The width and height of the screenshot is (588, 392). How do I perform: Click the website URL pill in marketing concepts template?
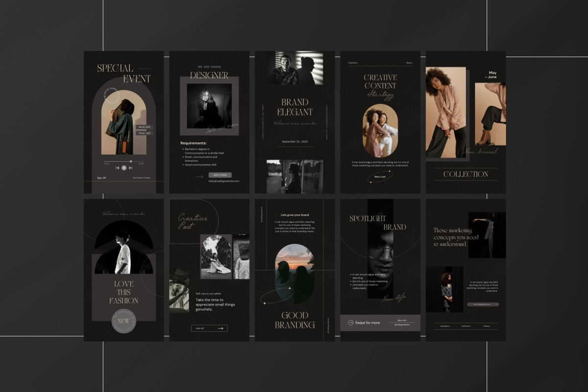click(483, 304)
